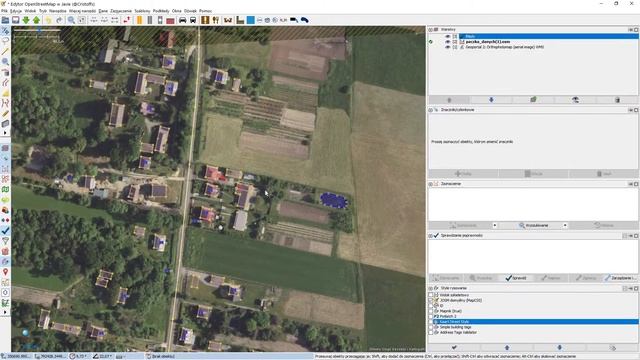
Task: Open the Pomoc menu
Action: [x=205, y=11]
